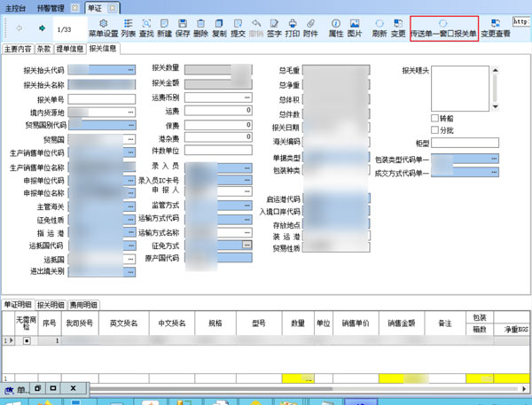This screenshot has height=405, width=532.
Task: Copy the record with 复制
Action: click(x=219, y=28)
